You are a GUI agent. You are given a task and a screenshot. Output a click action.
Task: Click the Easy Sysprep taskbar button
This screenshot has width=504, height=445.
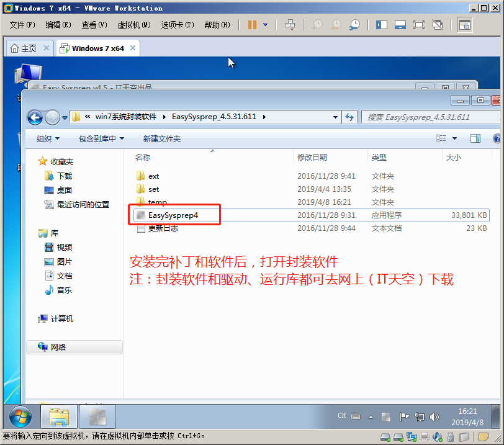pos(97,416)
